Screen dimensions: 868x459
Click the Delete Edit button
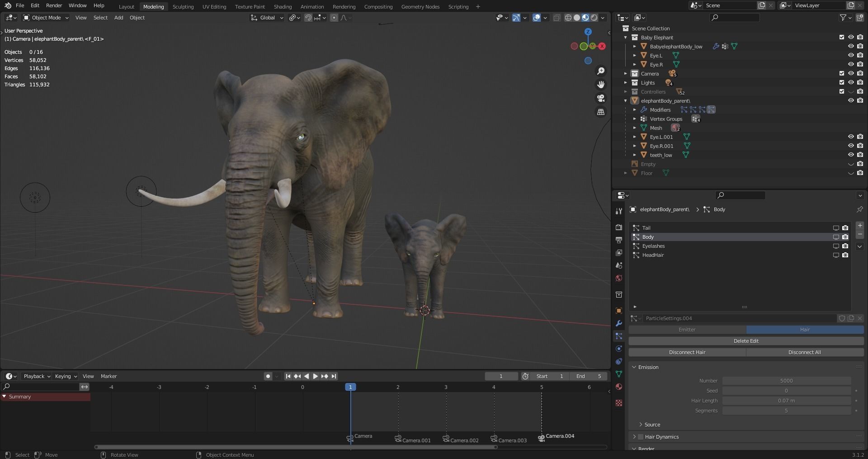tap(746, 341)
